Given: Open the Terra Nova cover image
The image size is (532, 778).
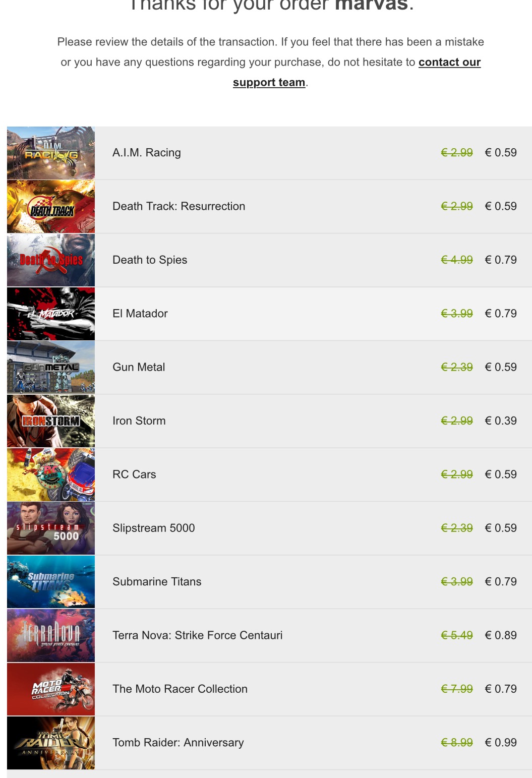Looking at the screenshot, I should pos(51,635).
